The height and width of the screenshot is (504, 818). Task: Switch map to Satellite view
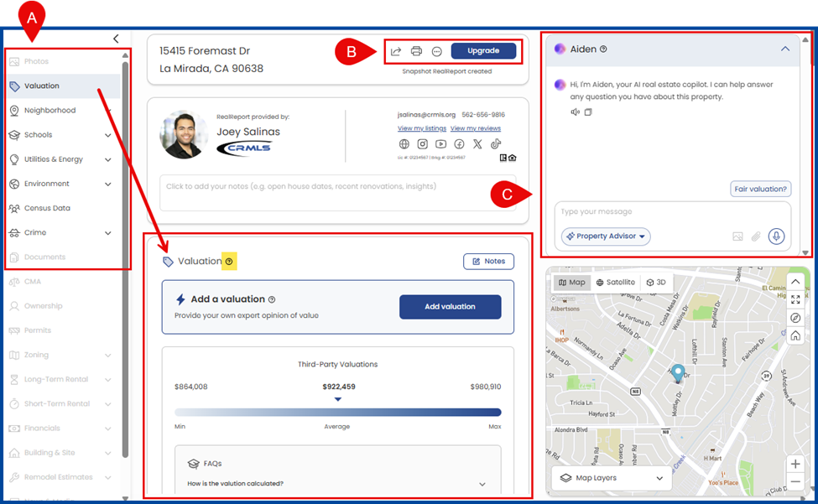pyautogui.click(x=616, y=283)
